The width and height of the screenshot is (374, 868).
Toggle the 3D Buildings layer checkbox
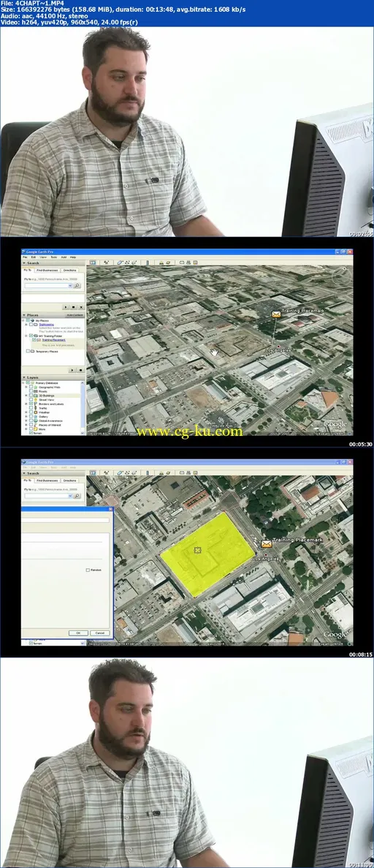(x=31, y=396)
